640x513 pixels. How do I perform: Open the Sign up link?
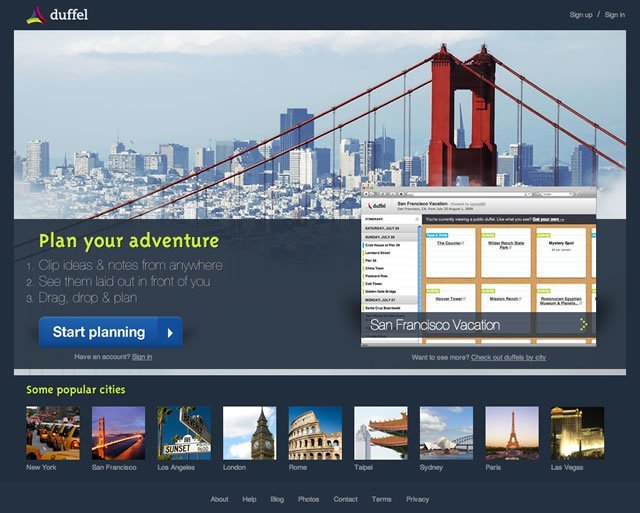[581, 15]
